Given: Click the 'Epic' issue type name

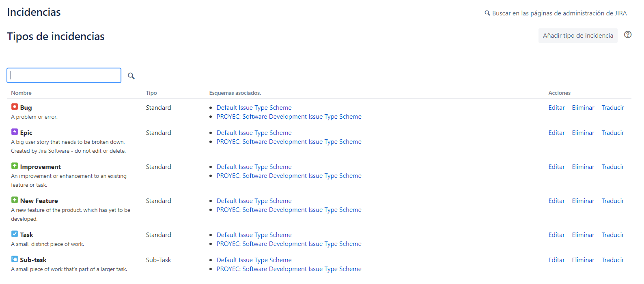Looking at the screenshot, I should point(26,133).
